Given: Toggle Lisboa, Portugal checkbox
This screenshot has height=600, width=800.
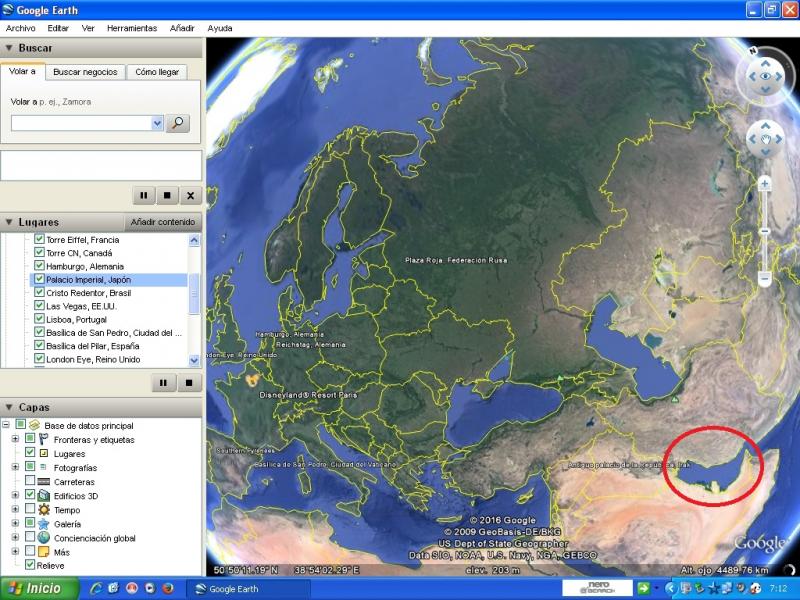Looking at the screenshot, I should click(39, 318).
